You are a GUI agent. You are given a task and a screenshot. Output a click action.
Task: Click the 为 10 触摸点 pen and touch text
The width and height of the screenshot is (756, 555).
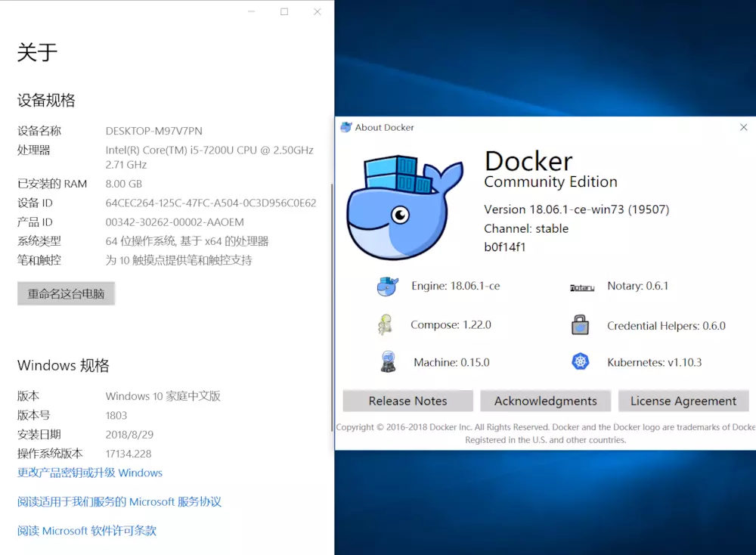[179, 260]
